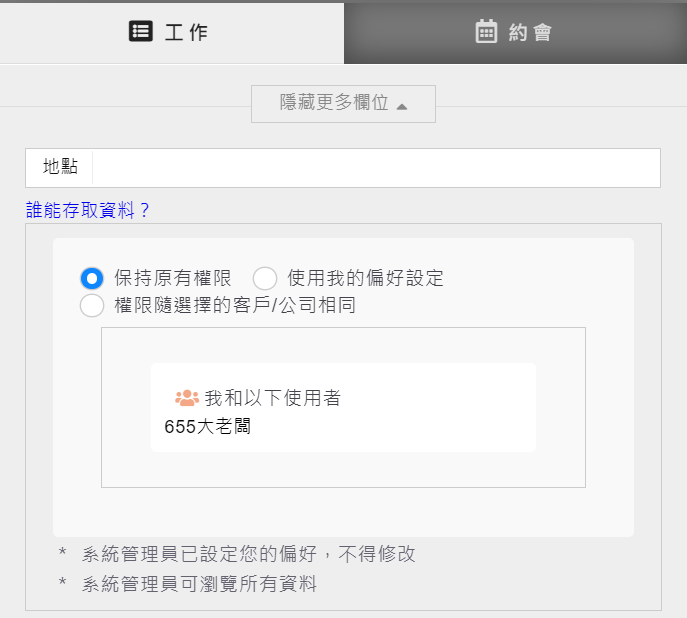Open the 誰能存取資料？ link

click(88, 210)
